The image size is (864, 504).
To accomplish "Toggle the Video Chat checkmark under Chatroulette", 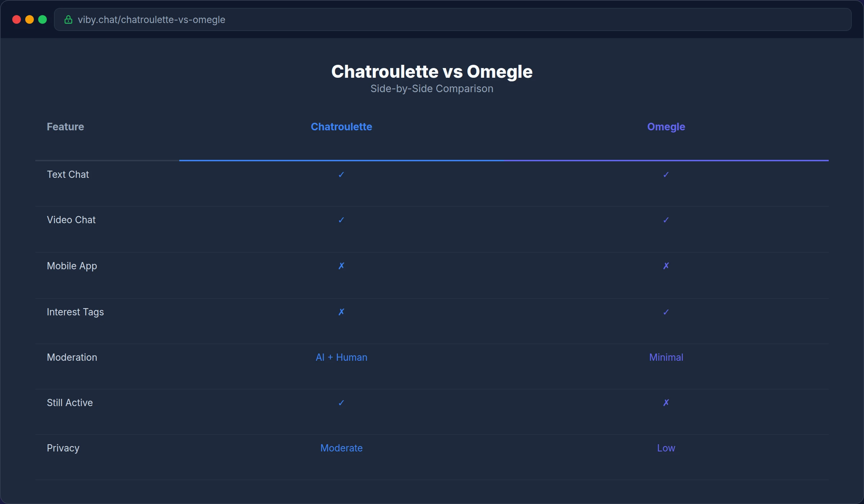I will pos(341,220).
